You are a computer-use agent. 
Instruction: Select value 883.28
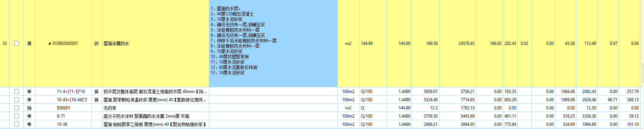click(x=510, y=100)
